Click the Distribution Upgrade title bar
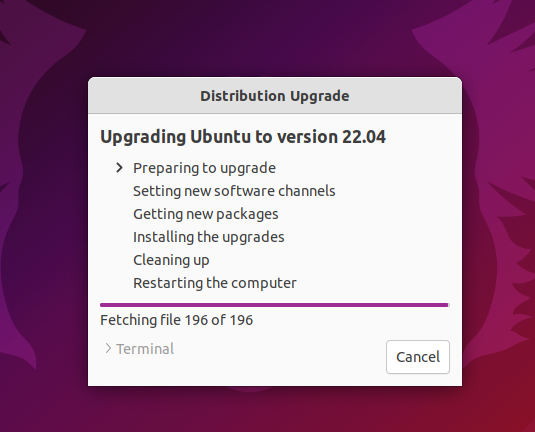The width and height of the screenshot is (535, 432). 275,96
